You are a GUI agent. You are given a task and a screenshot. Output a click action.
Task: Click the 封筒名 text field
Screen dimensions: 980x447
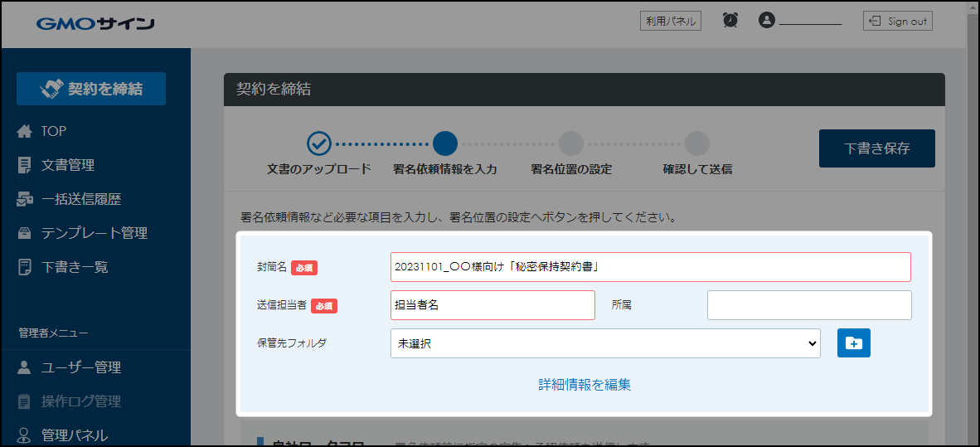click(650, 267)
